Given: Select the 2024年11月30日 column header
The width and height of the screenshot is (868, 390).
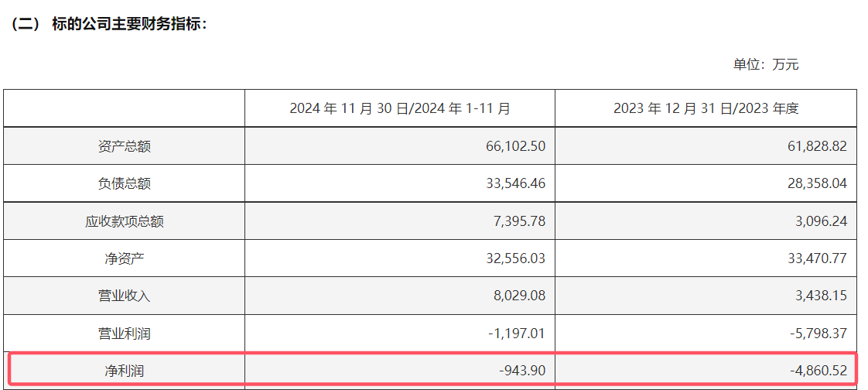Looking at the screenshot, I should [400, 108].
